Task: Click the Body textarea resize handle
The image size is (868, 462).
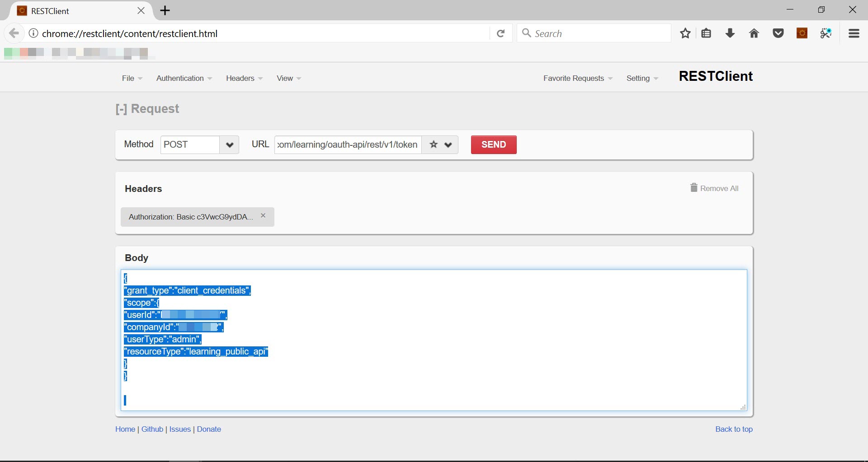Action: [743, 407]
